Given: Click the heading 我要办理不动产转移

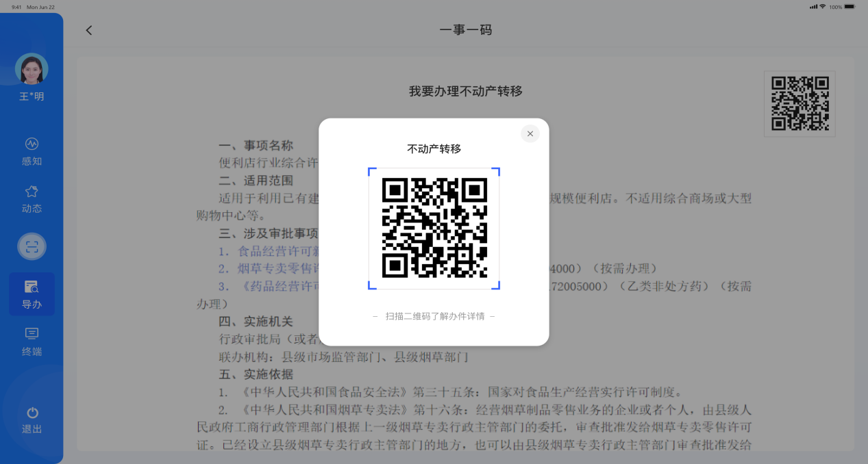Looking at the screenshot, I should point(466,91).
